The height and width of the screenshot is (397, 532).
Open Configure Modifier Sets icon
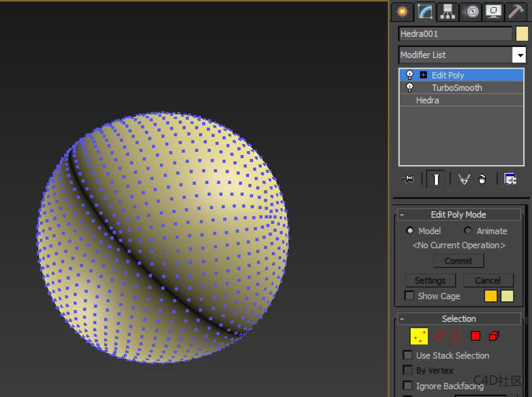coord(511,179)
